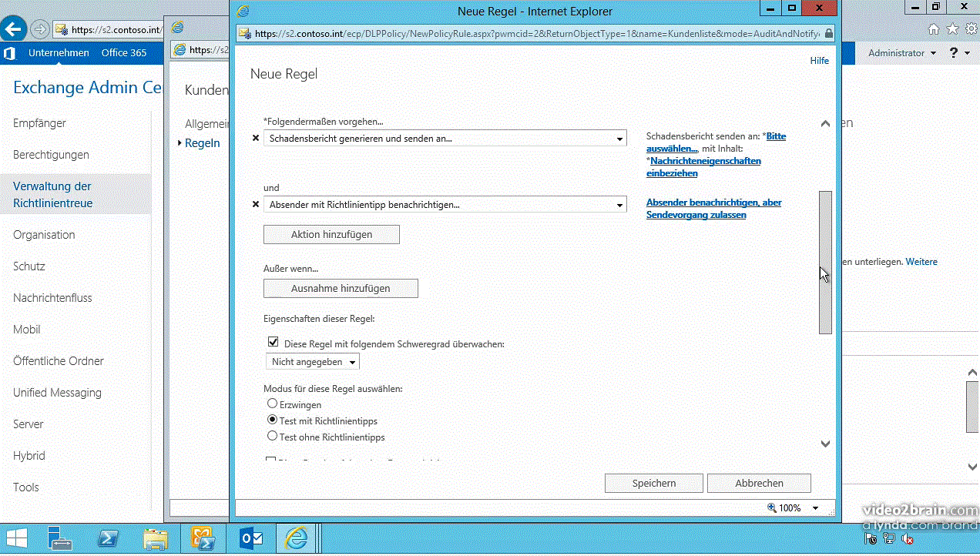Image resolution: width=980 pixels, height=556 pixels.
Task: Open the 100% zoom level dropdown arrow
Action: point(816,508)
